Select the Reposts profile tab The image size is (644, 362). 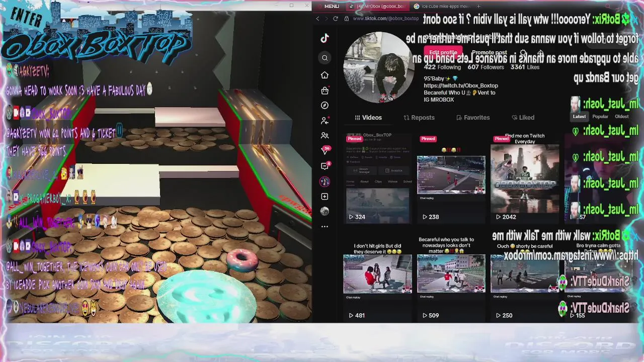pyautogui.click(x=419, y=118)
